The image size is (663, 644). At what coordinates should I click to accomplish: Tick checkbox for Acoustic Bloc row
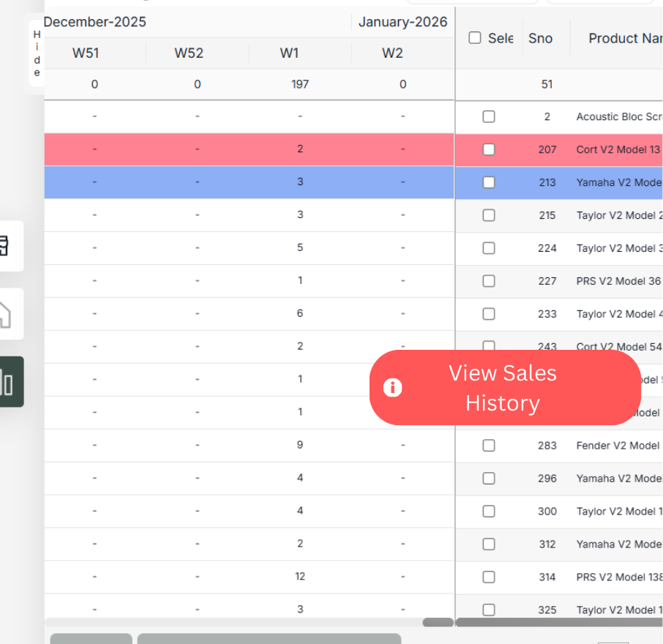(489, 116)
